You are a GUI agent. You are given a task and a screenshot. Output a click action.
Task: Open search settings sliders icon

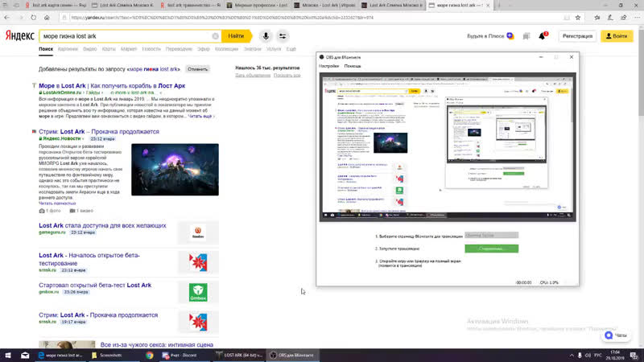click(283, 36)
